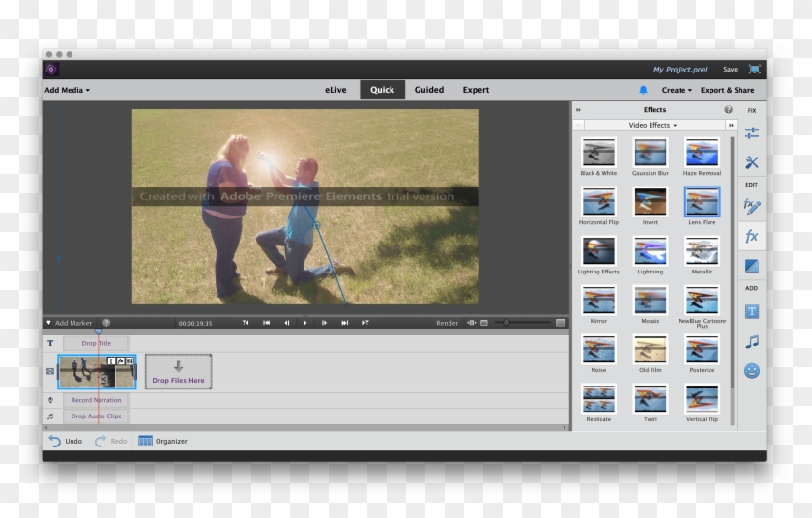This screenshot has height=518, width=812.
Task: Select the Haze Removal effect thumbnail
Action: point(702,152)
